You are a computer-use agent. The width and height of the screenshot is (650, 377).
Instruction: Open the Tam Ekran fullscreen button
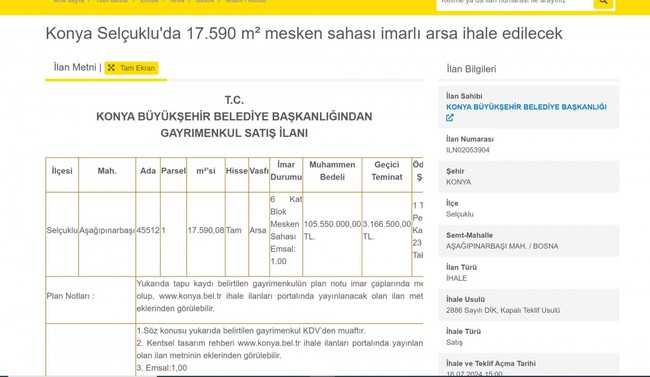tap(131, 68)
